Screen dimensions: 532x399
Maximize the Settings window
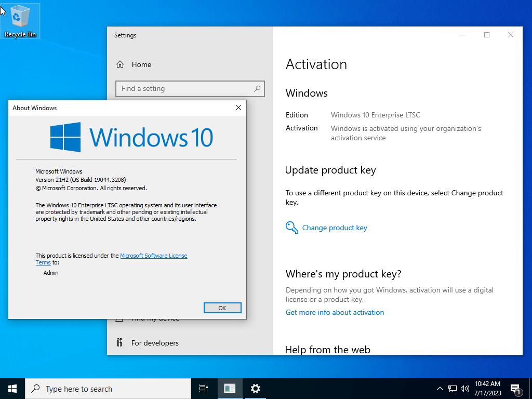(x=486, y=35)
